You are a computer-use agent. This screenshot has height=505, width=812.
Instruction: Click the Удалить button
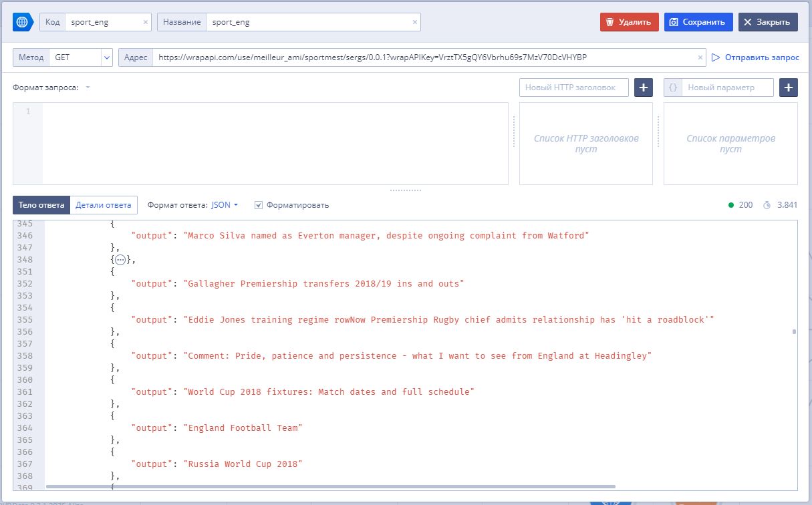[629, 22]
